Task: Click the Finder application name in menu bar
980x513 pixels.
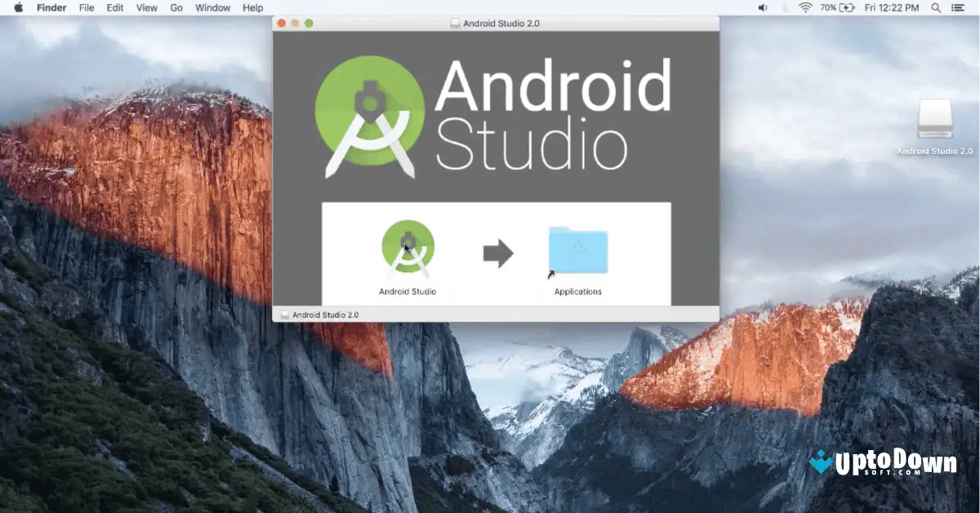Action: click(51, 7)
